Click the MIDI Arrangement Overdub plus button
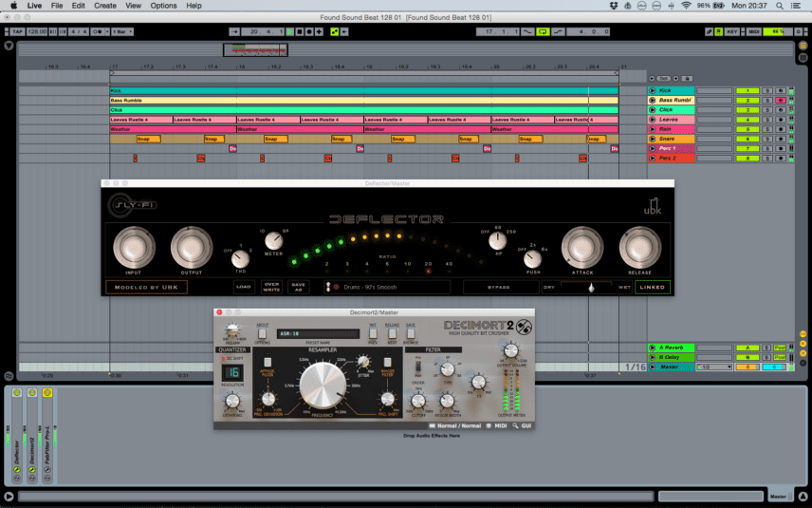 [x=319, y=31]
